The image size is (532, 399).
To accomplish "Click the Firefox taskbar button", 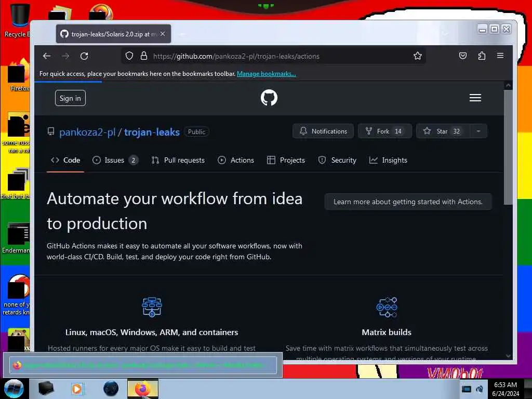I will tap(143, 389).
